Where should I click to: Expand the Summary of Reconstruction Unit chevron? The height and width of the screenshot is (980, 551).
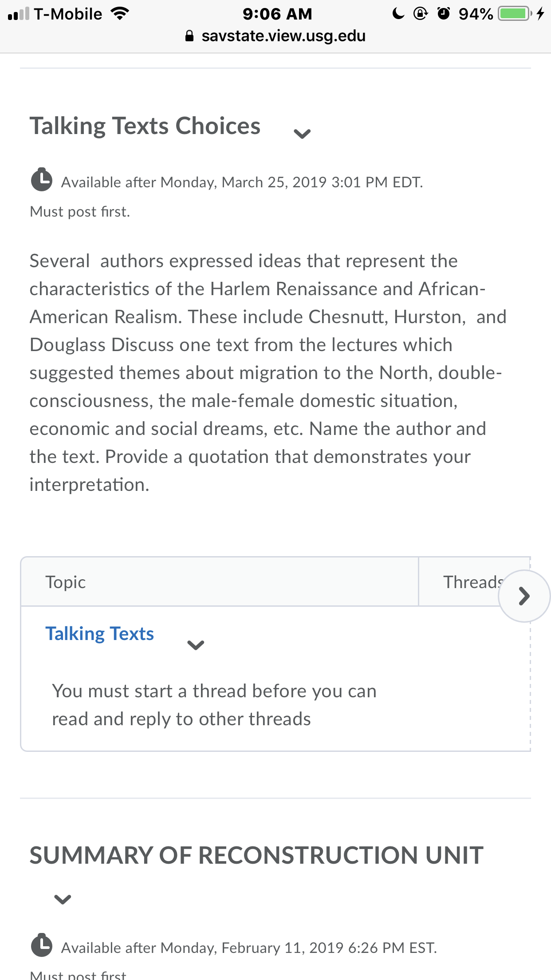coord(63,900)
